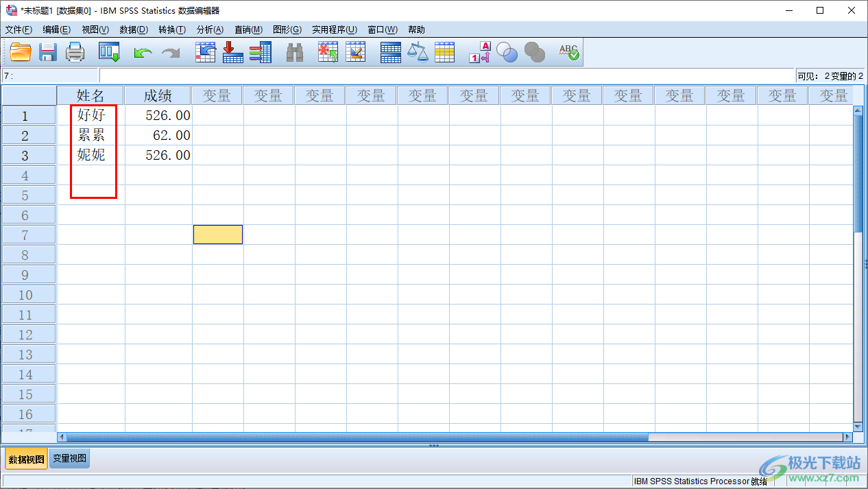Open the 转换(T) menu
The height and width of the screenshot is (489, 868).
pos(172,29)
